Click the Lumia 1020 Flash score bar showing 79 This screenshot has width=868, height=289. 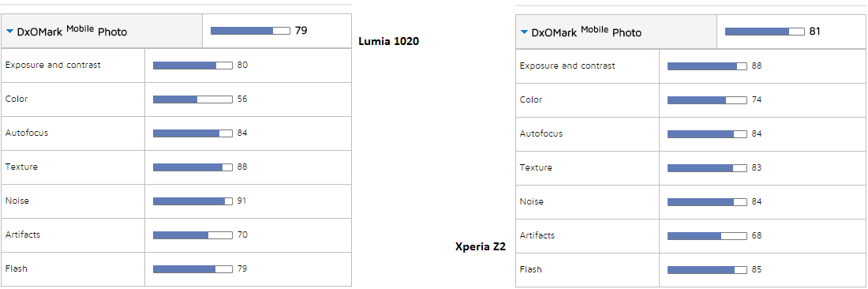click(193, 269)
